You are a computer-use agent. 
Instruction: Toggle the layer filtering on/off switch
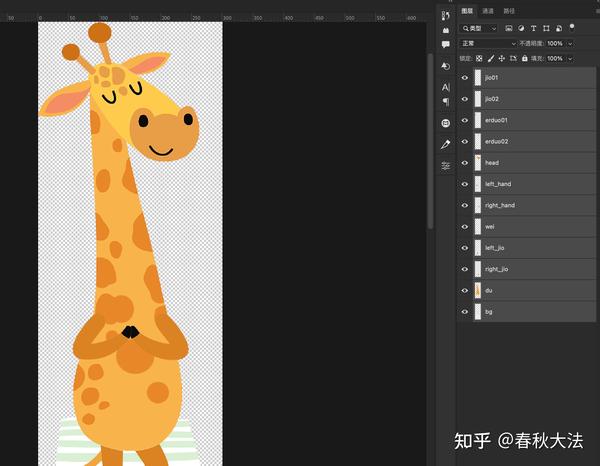(572, 26)
